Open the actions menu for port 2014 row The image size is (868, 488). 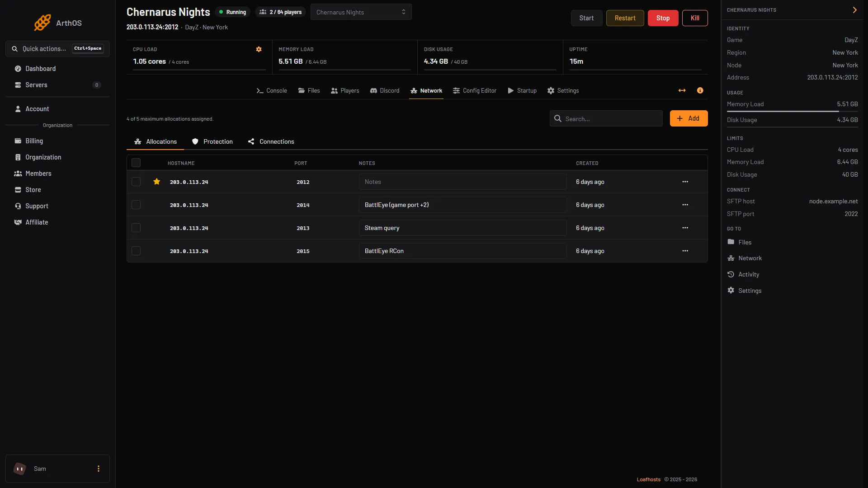tap(685, 205)
